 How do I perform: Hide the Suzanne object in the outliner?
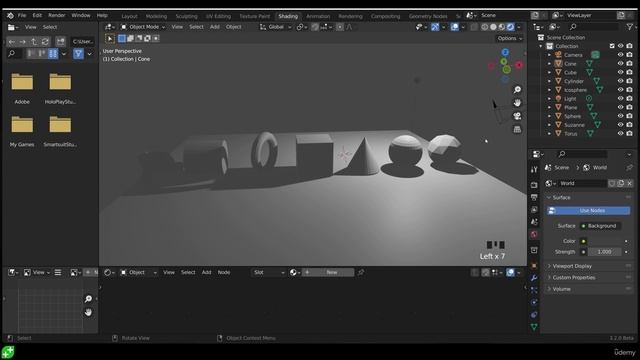[x=620, y=125]
